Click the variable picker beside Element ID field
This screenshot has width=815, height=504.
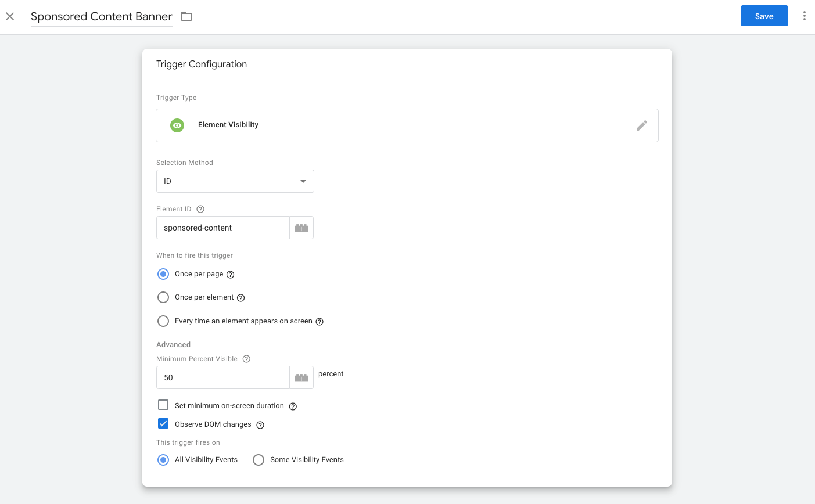pos(301,228)
